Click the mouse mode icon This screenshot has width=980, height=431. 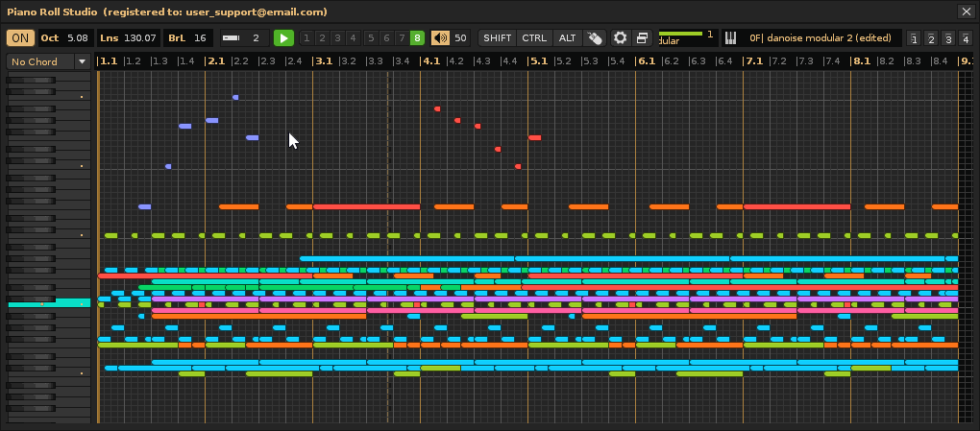coord(595,38)
